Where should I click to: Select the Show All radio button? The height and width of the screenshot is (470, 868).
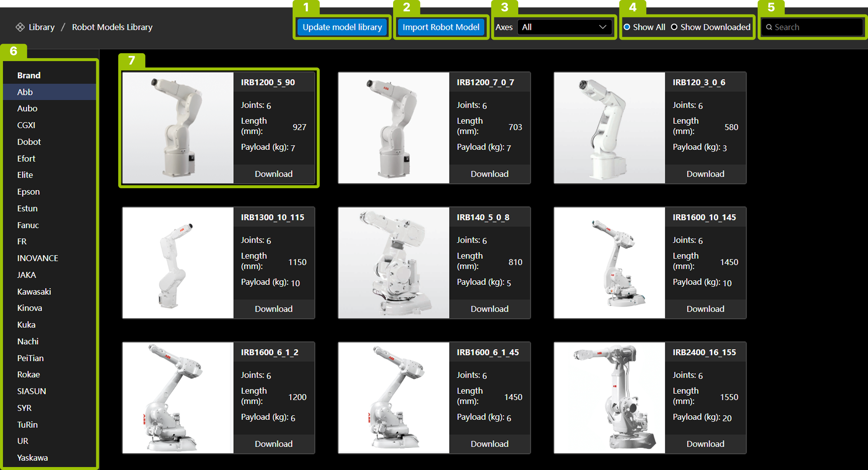coord(627,27)
